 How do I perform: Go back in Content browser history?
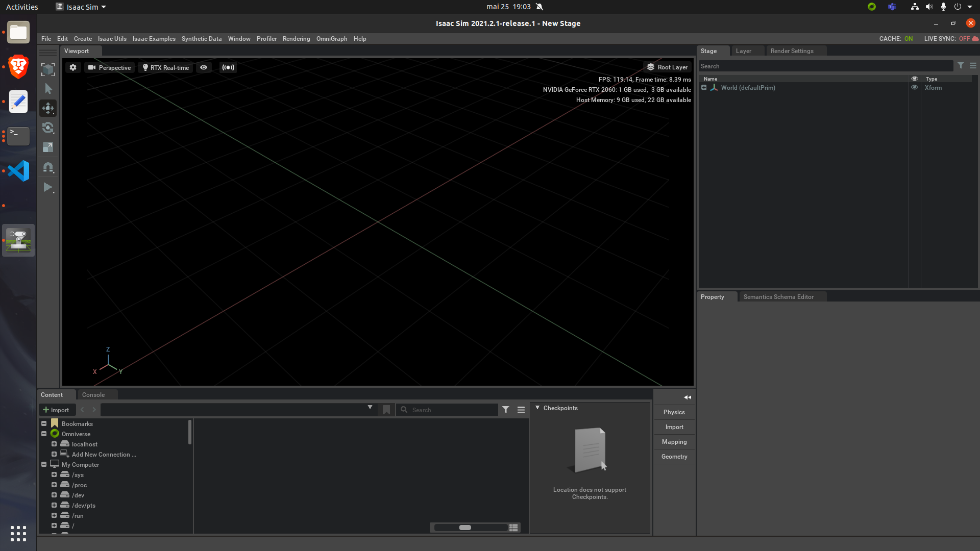click(83, 410)
